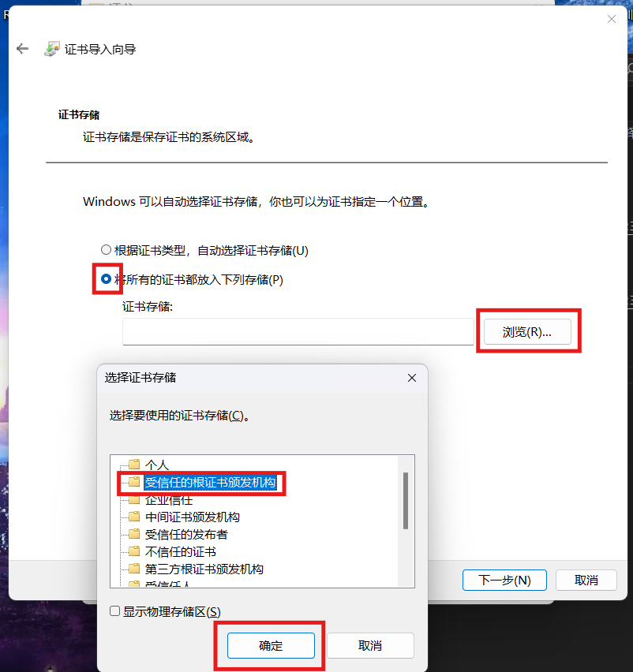Click the 中间证书颁发机构 folder icon
The height and width of the screenshot is (672, 633).
tap(134, 517)
